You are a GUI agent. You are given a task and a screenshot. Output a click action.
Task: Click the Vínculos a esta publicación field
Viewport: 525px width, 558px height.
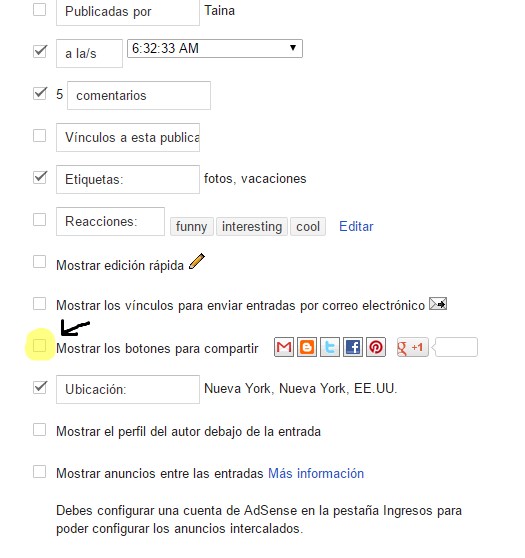point(128,137)
